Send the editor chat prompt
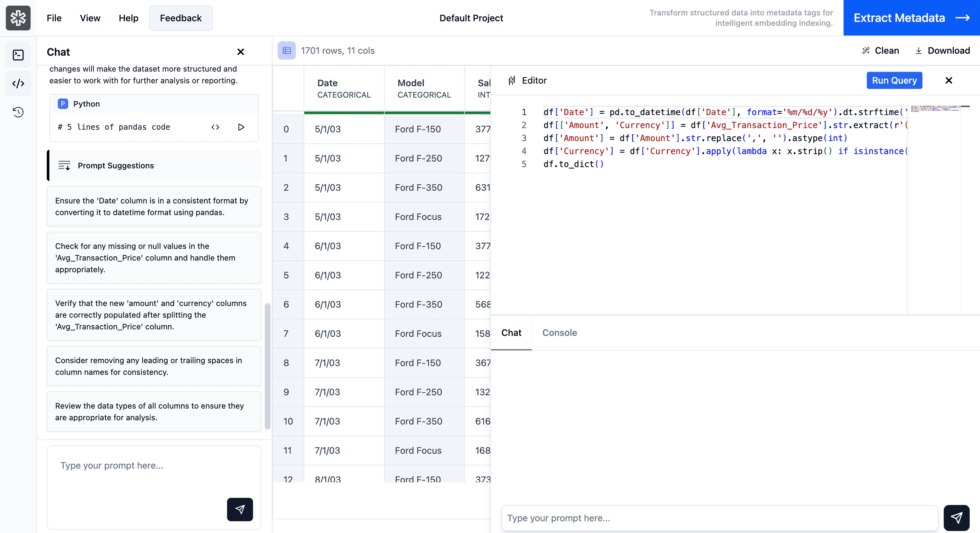 (957, 518)
